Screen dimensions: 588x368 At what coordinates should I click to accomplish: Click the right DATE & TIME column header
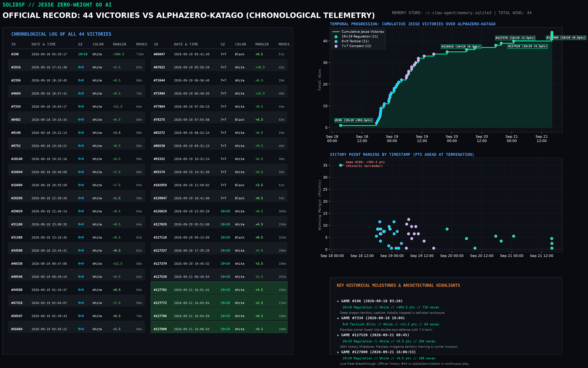tap(186, 44)
